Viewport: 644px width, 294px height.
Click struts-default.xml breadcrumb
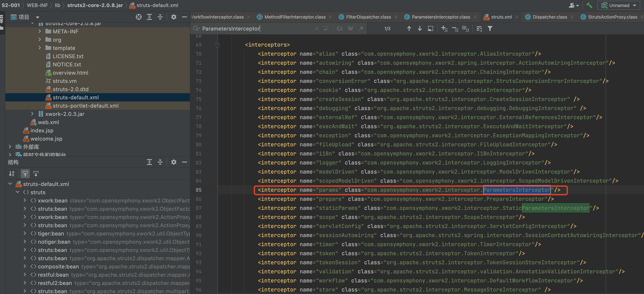(x=154, y=5)
